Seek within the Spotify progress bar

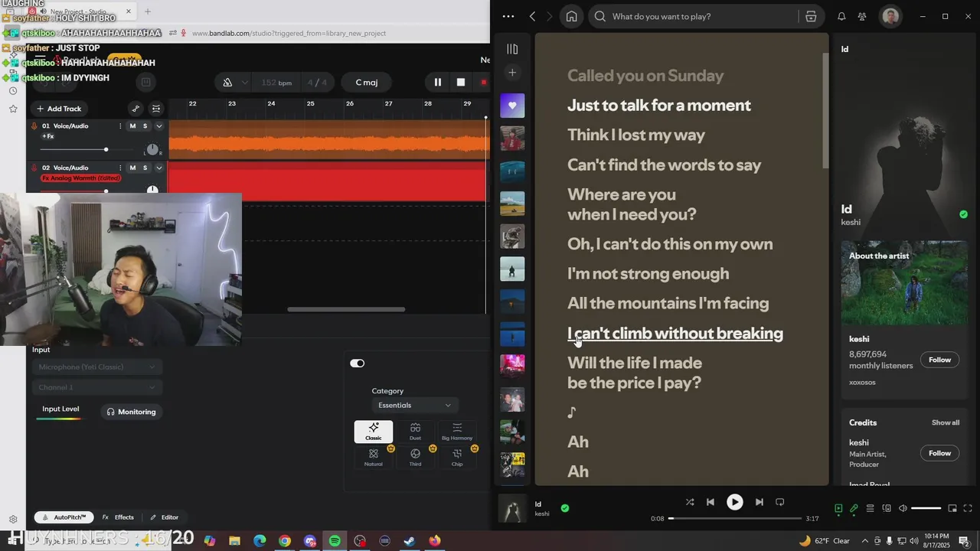tap(735, 518)
